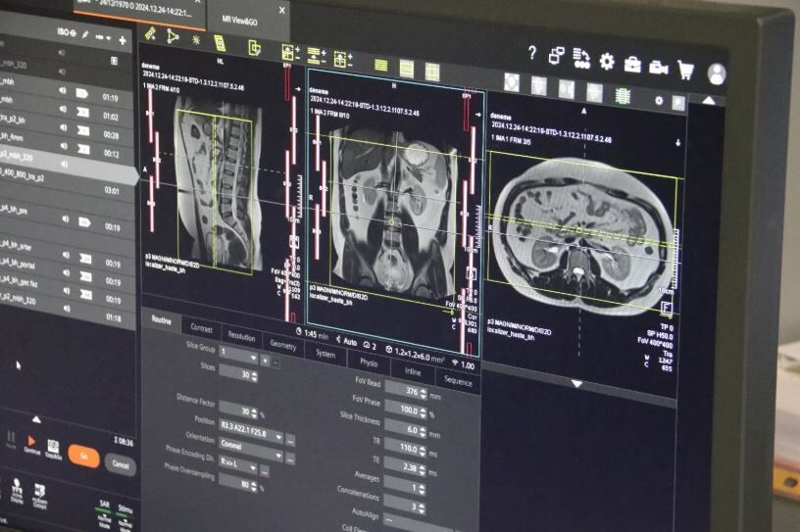
Task: Click the Slice Thickness field showing 6.0
Action: click(x=406, y=430)
